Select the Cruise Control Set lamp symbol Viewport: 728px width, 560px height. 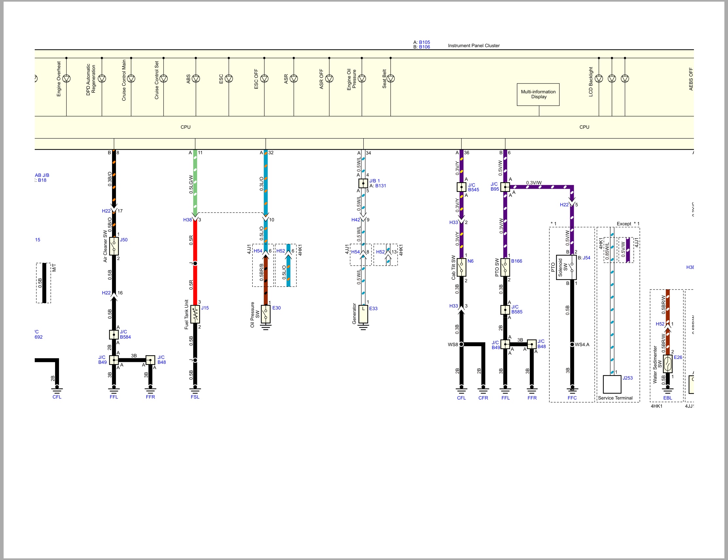(x=164, y=79)
